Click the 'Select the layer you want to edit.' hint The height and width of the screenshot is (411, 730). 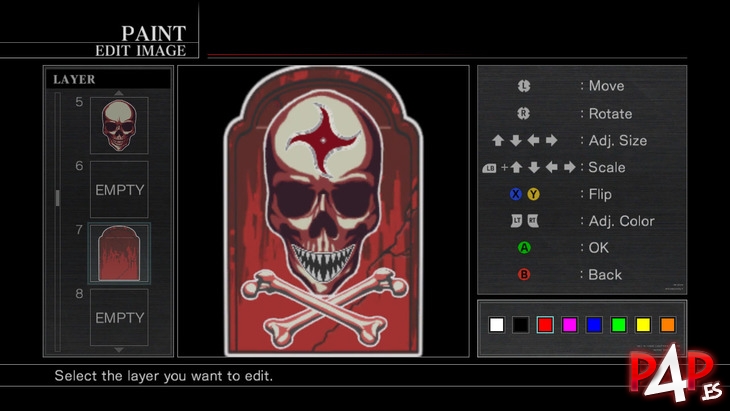click(x=163, y=376)
